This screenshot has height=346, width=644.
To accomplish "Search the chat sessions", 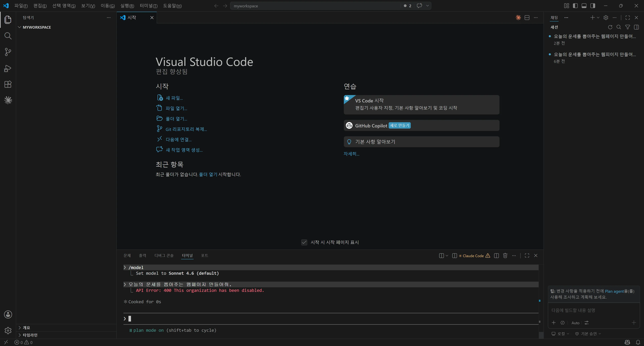I will [619, 27].
